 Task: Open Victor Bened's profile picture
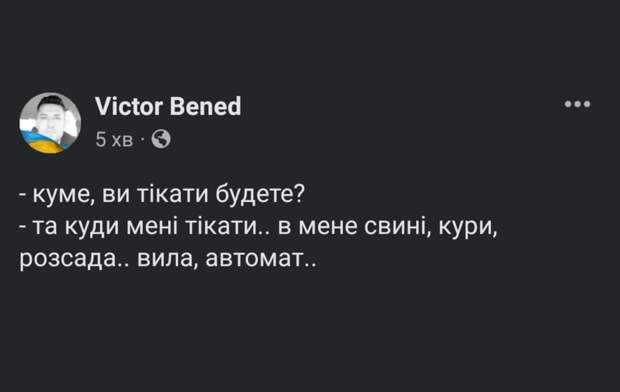50,123
